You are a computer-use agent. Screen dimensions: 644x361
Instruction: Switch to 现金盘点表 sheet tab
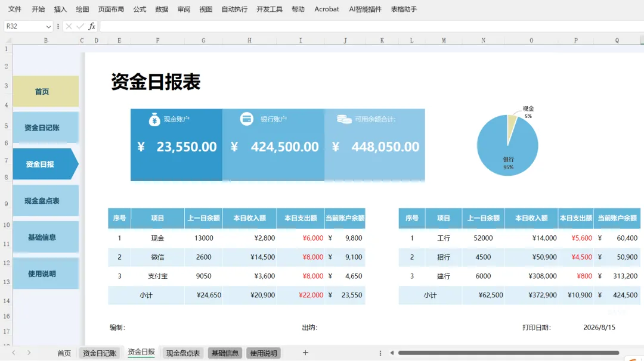[183, 353]
